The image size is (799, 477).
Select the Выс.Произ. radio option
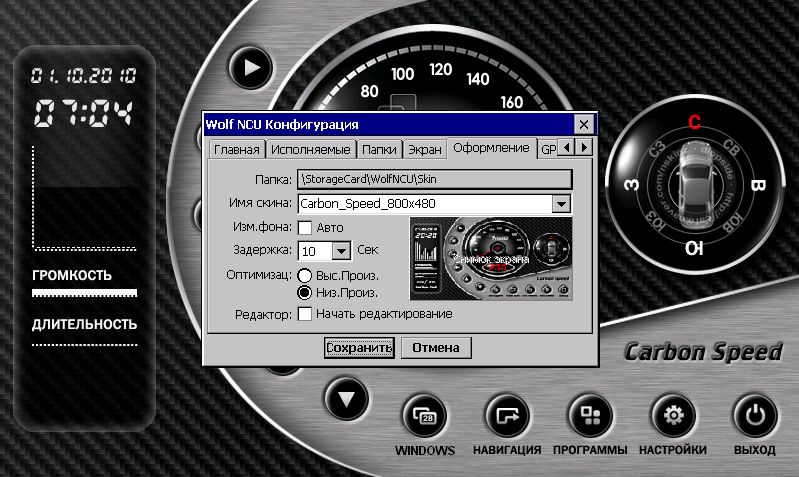point(305,275)
